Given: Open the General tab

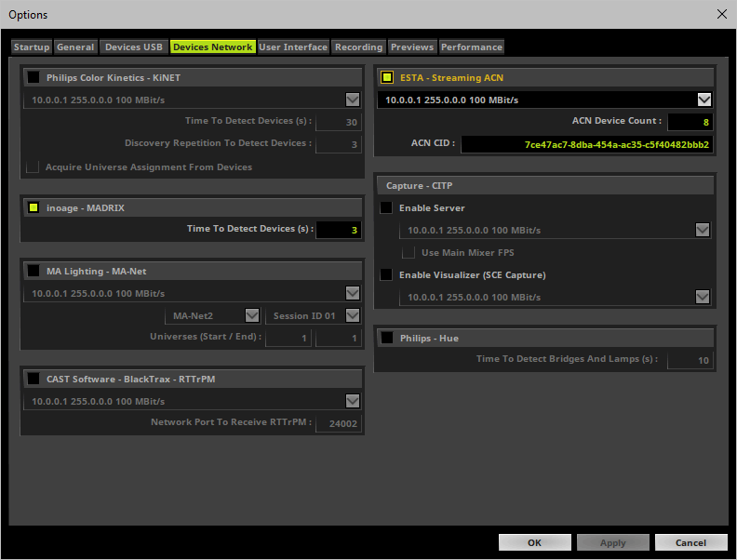Looking at the screenshot, I should (75, 47).
